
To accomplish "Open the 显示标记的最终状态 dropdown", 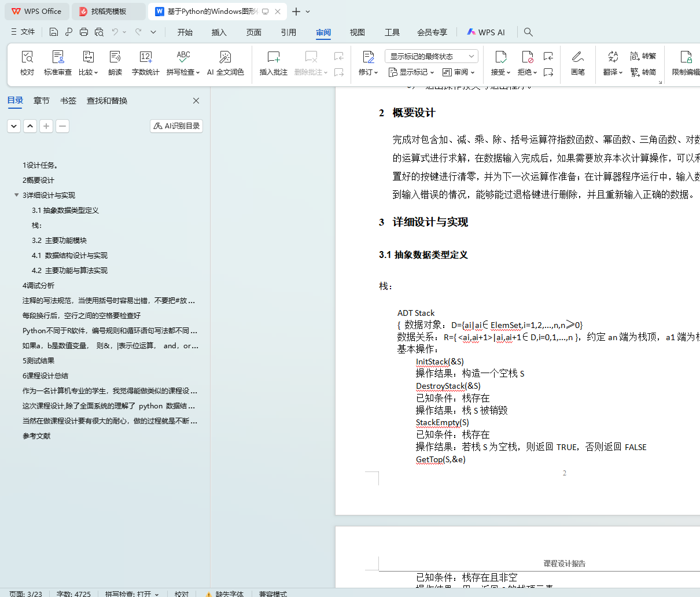I will point(431,56).
